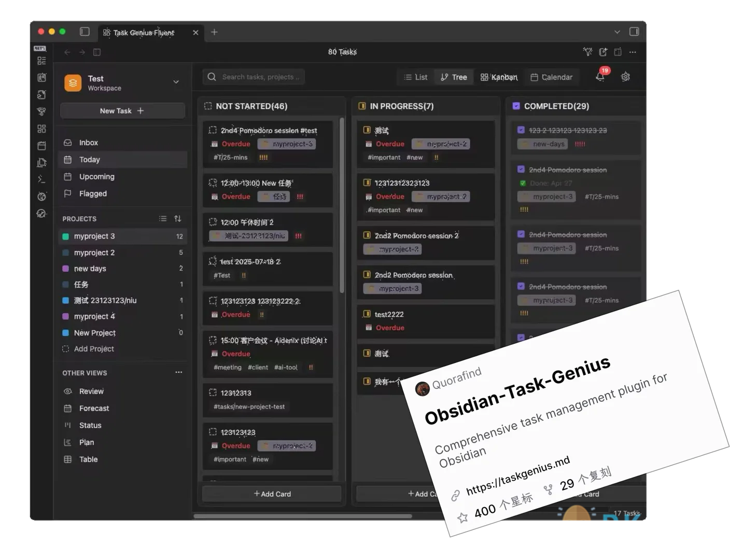Open calendar icon in left ribbon

tap(41, 146)
